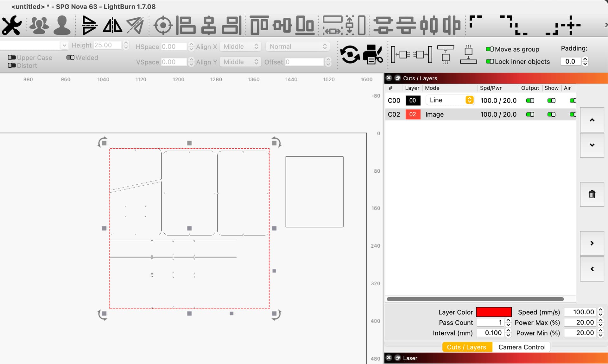
Task: Click the Interval (mm) input field
Action: point(491,333)
